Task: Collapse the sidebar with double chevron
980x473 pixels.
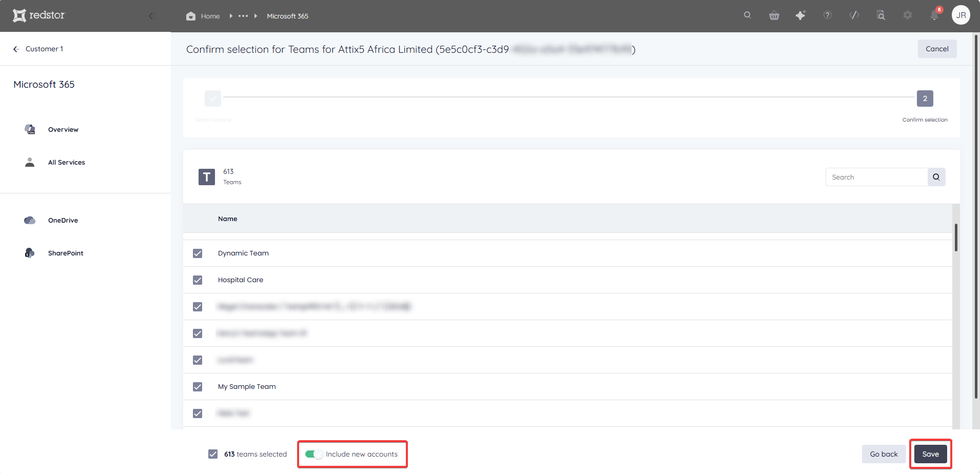Action: click(x=152, y=16)
